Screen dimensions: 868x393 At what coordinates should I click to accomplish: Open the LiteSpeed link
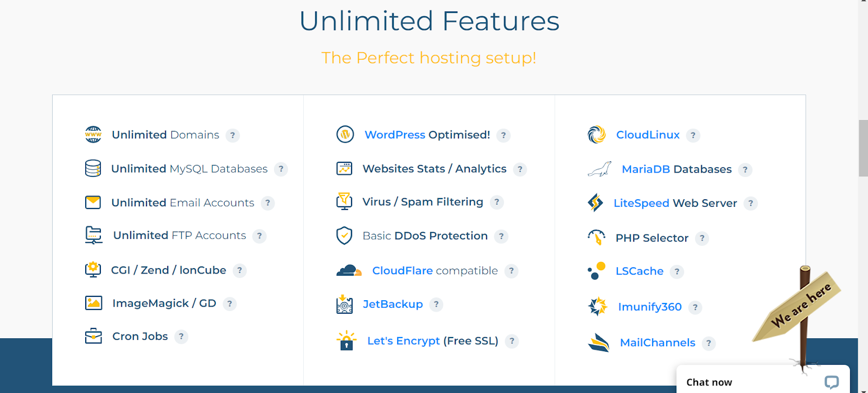[641, 203]
